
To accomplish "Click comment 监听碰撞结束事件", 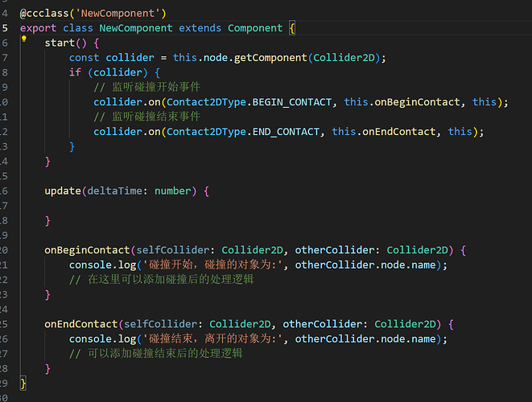I will tap(146, 117).
